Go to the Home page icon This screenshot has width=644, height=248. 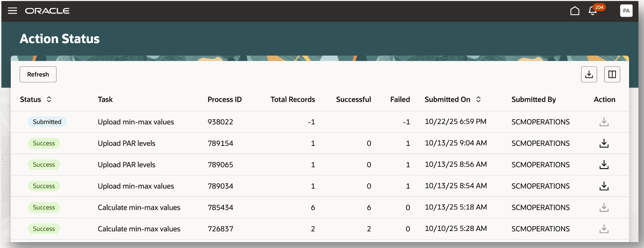point(575,11)
